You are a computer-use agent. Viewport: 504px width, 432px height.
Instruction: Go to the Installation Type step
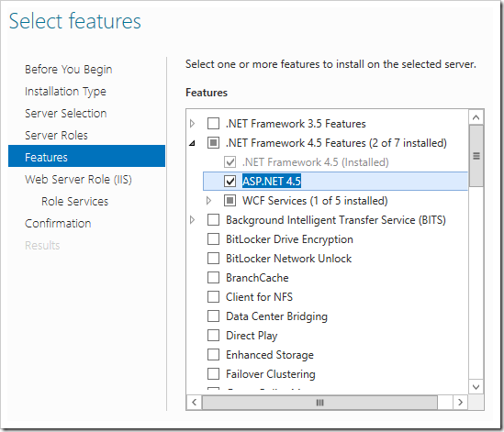[x=65, y=92]
